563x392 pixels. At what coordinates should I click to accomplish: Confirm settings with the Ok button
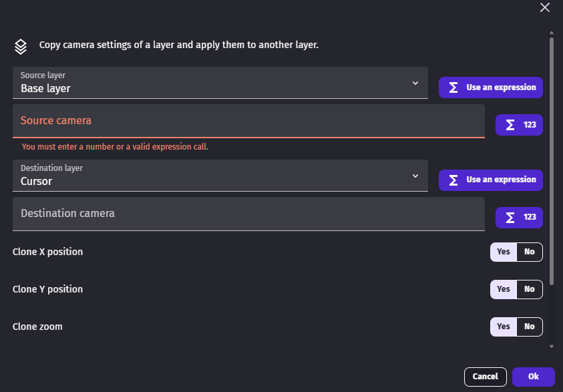point(533,376)
